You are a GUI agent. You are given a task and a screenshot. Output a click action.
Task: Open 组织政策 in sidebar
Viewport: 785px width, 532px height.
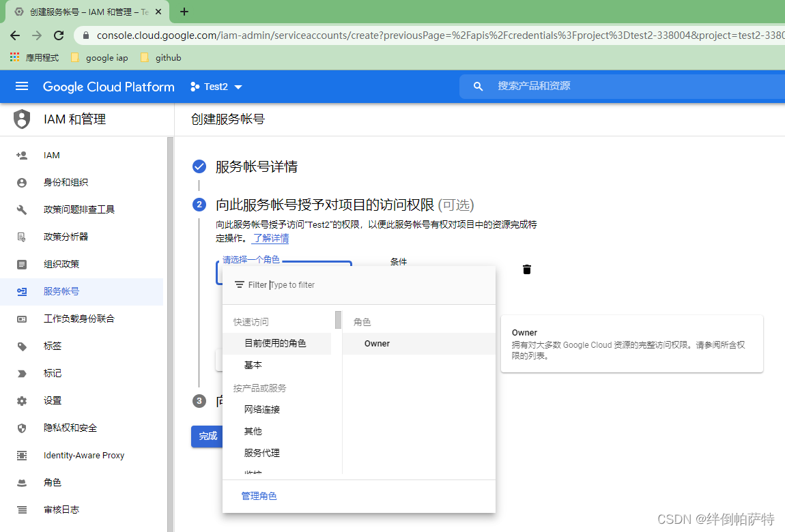point(82,265)
